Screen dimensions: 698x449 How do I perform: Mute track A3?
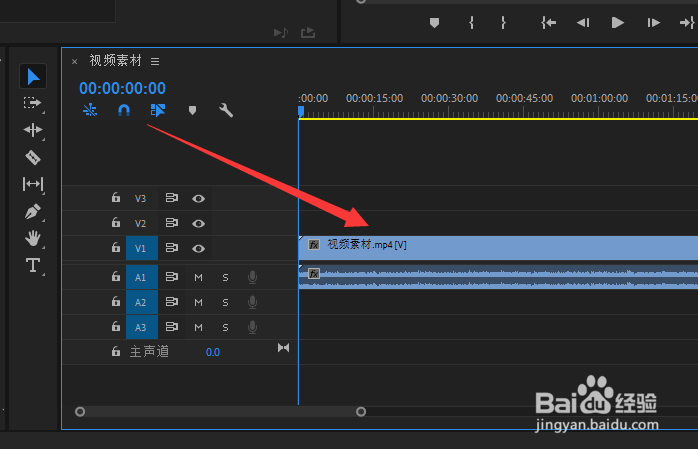tap(199, 328)
